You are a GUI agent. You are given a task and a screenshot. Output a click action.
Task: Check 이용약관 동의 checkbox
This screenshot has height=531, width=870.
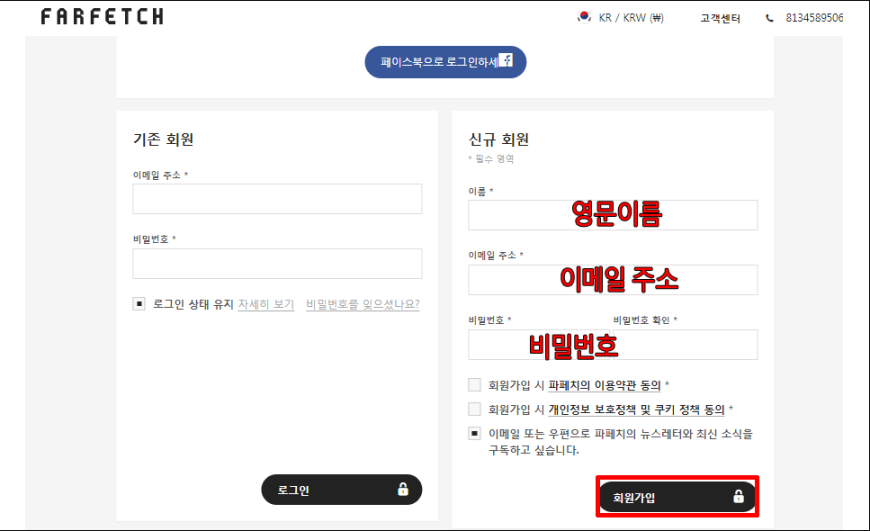coord(474,385)
